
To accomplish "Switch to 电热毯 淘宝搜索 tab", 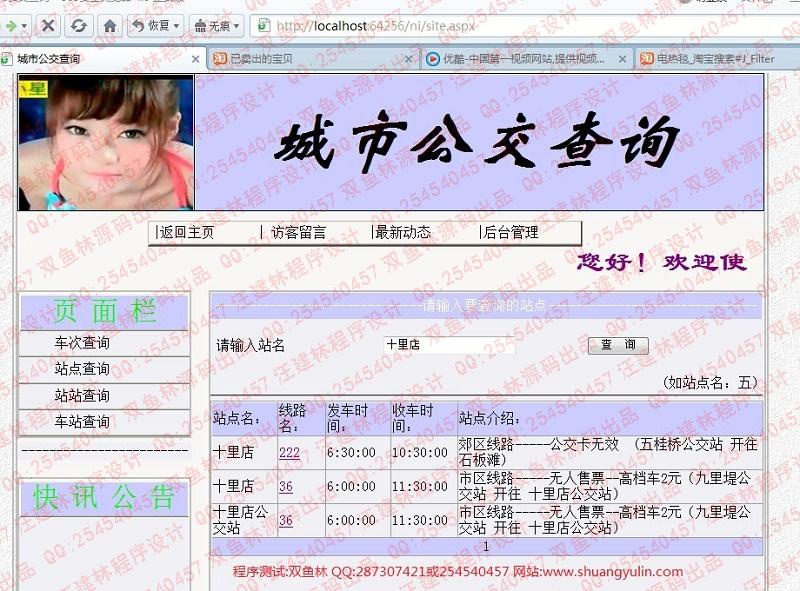I will click(x=718, y=59).
